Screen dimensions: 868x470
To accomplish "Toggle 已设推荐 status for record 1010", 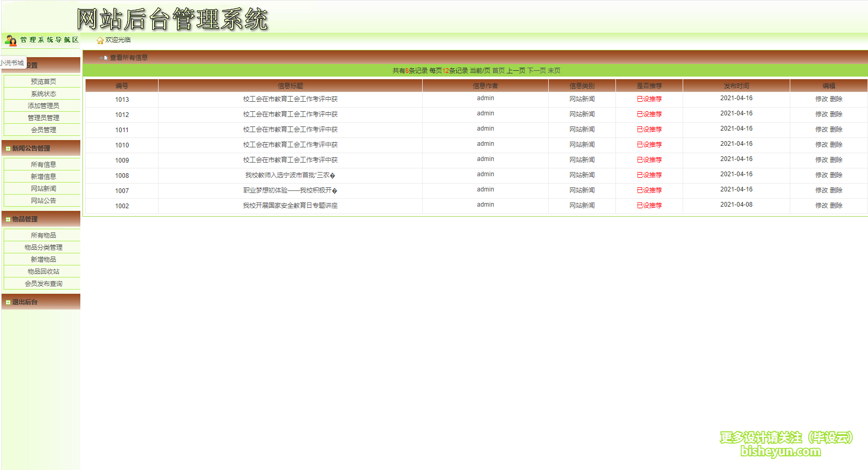I will 649,144.
